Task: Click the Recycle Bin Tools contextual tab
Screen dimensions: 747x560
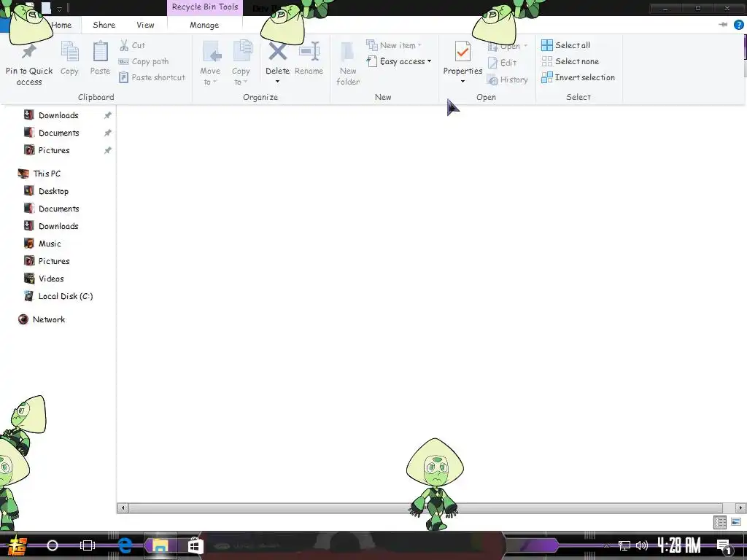Action: [x=205, y=7]
